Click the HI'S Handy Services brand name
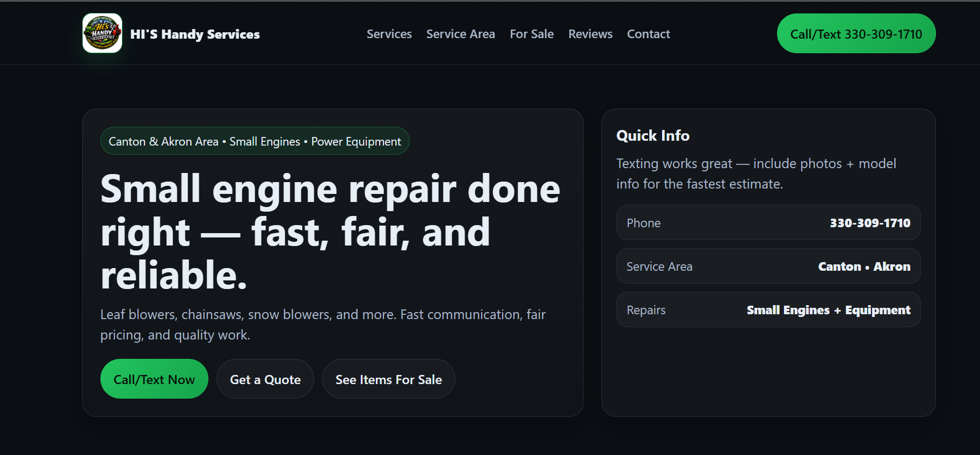Viewport: 980px width, 455px height. click(x=195, y=34)
